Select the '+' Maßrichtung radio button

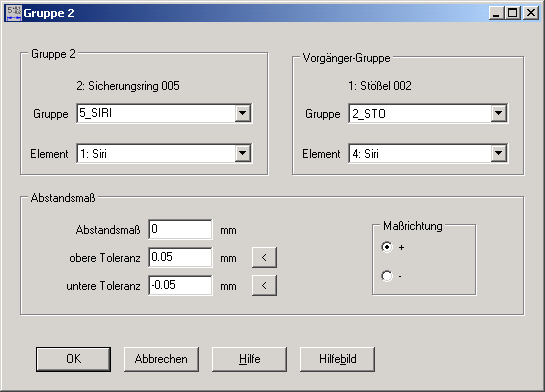point(387,247)
